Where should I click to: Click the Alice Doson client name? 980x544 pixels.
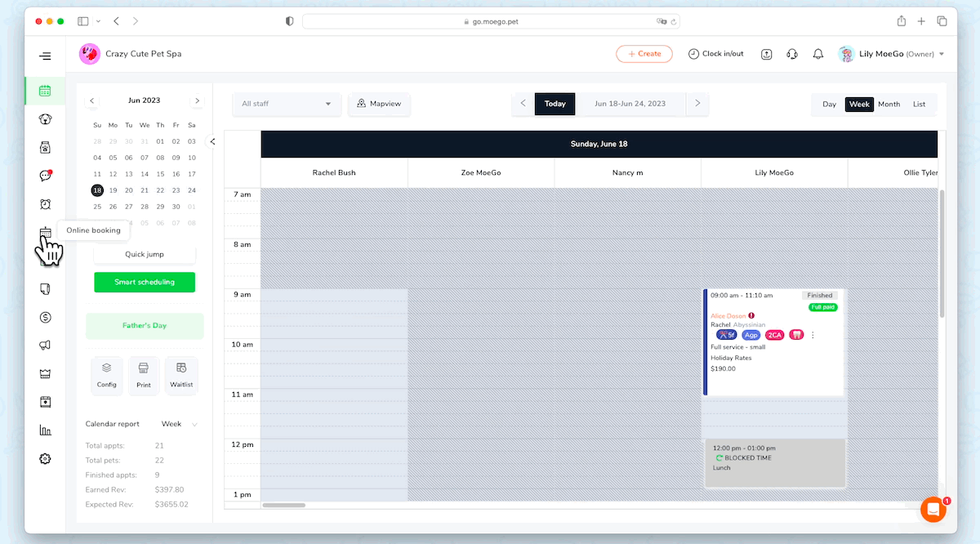point(728,315)
